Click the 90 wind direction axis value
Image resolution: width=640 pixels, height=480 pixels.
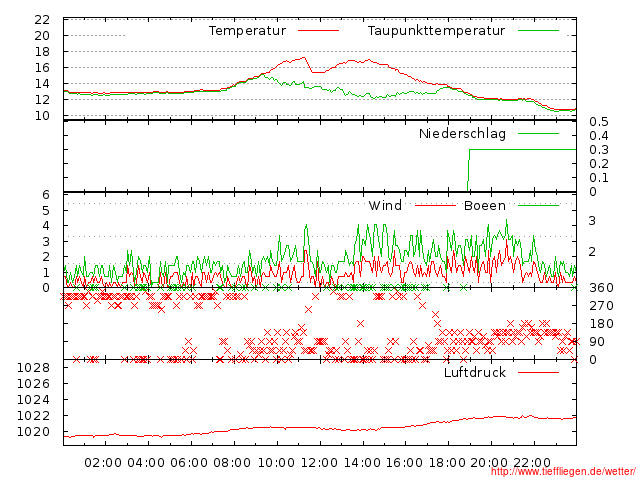pyautogui.click(x=597, y=342)
